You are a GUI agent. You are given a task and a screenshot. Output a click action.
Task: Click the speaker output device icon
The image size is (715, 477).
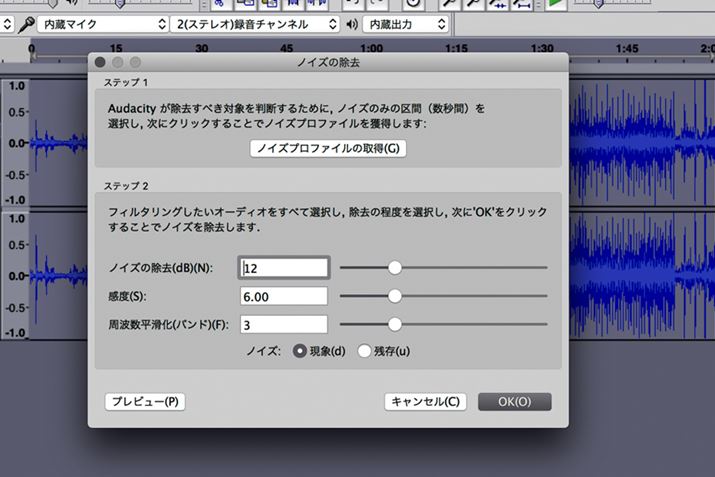tap(351, 23)
